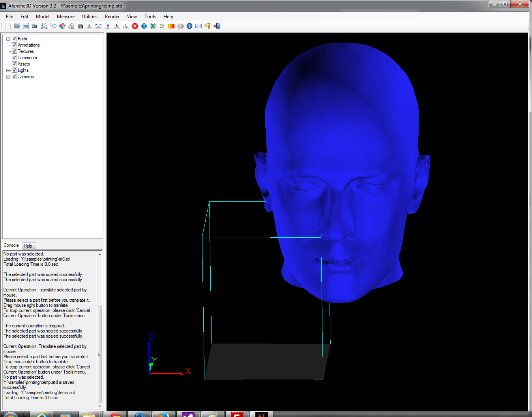Expand the Lights tree node
Screen dimensions: 532x417
(x=8, y=70)
